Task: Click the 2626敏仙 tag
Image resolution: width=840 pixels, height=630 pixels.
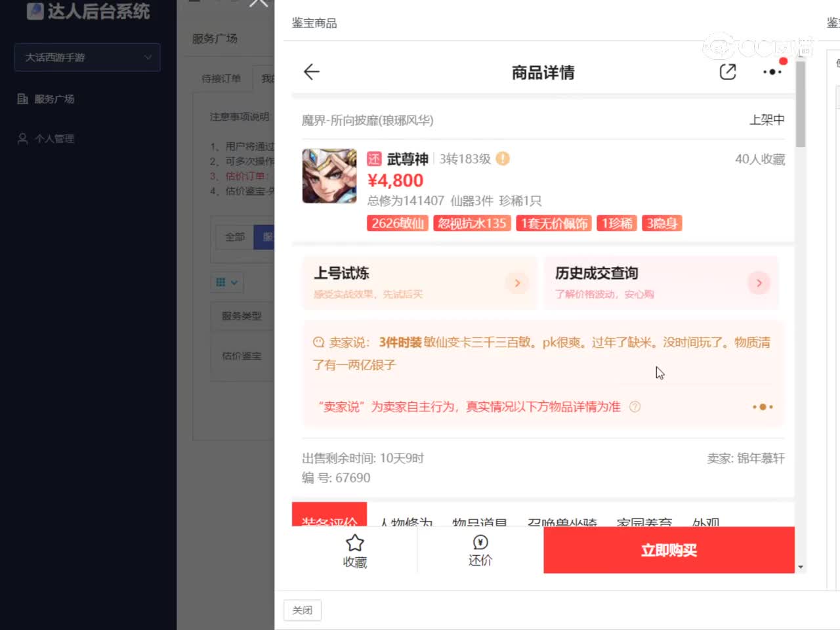Action: tap(398, 223)
